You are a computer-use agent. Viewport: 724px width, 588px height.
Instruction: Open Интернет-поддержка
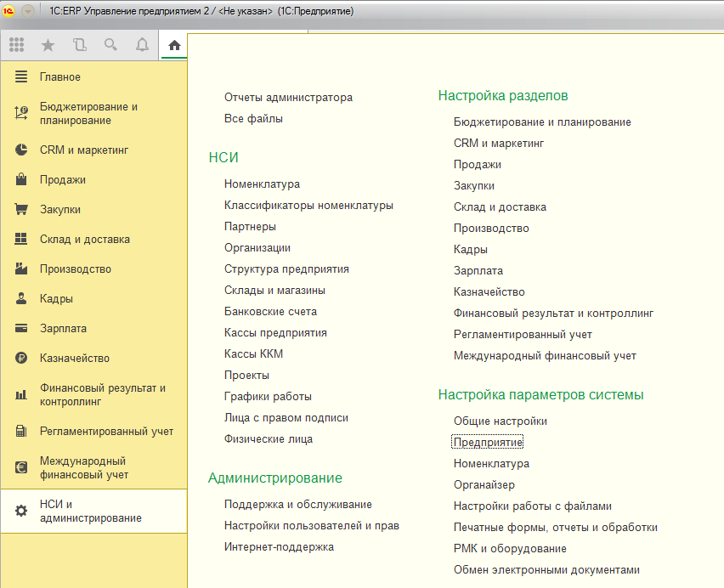279,547
